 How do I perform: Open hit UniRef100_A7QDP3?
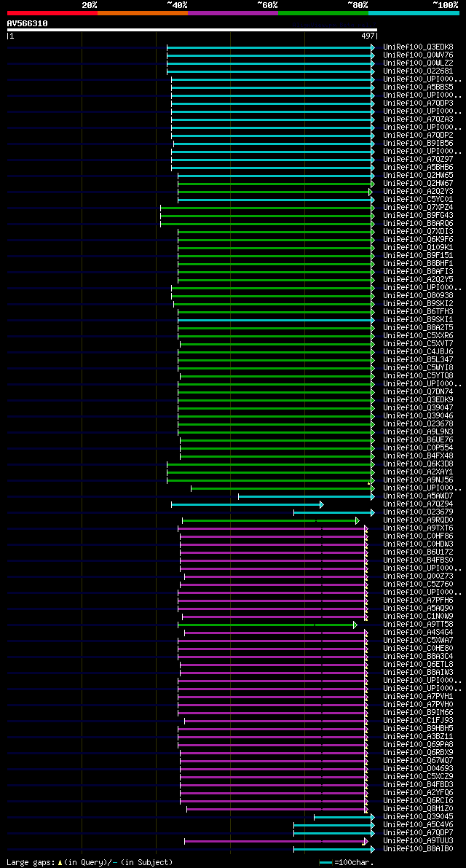coord(418,103)
